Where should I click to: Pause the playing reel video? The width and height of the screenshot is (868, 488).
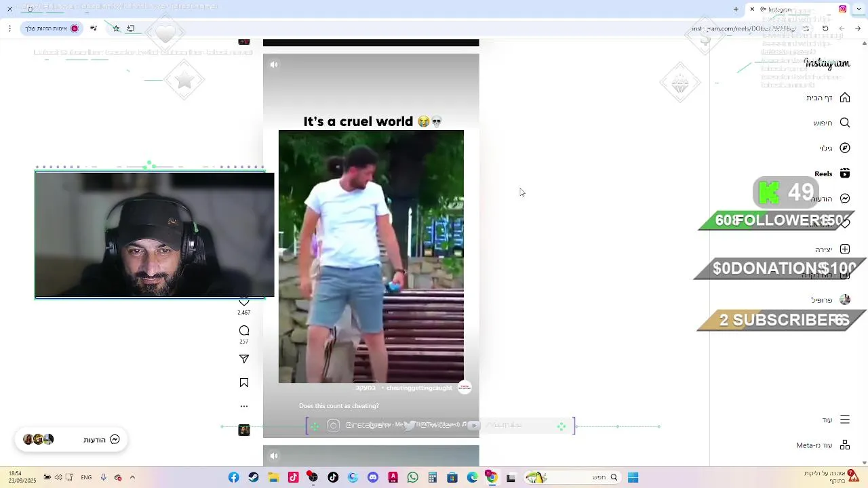[371, 257]
